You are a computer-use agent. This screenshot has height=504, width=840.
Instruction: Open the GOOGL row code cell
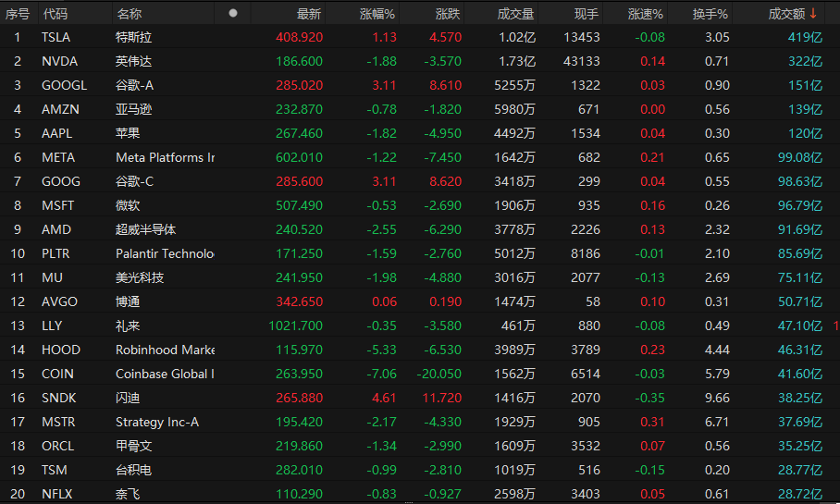(x=64, y=85)
